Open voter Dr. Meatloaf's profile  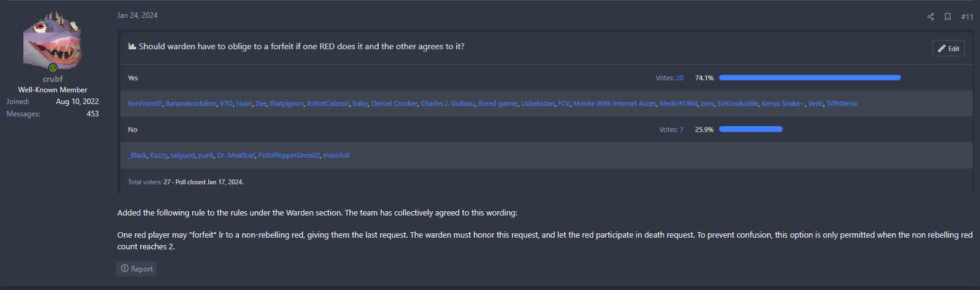pos(236,155)
